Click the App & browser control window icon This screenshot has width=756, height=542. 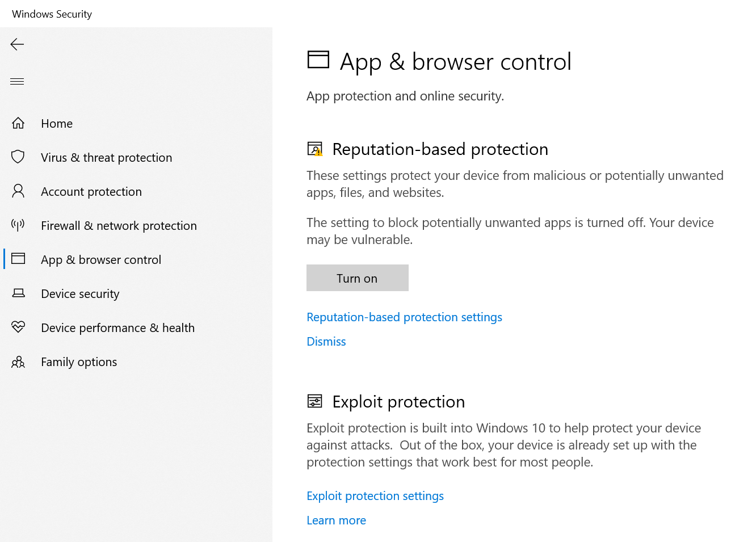point(18,259)
